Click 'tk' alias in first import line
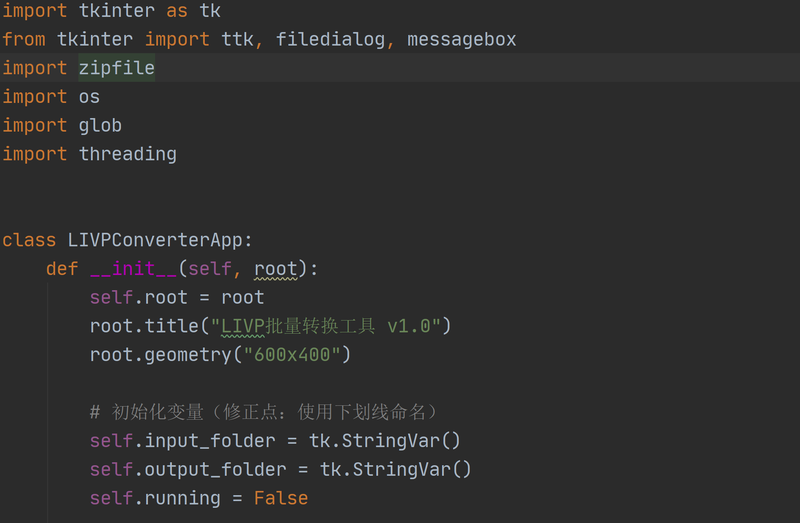The height and width of the screenshot is (523, 800). (x=210, y=11)
